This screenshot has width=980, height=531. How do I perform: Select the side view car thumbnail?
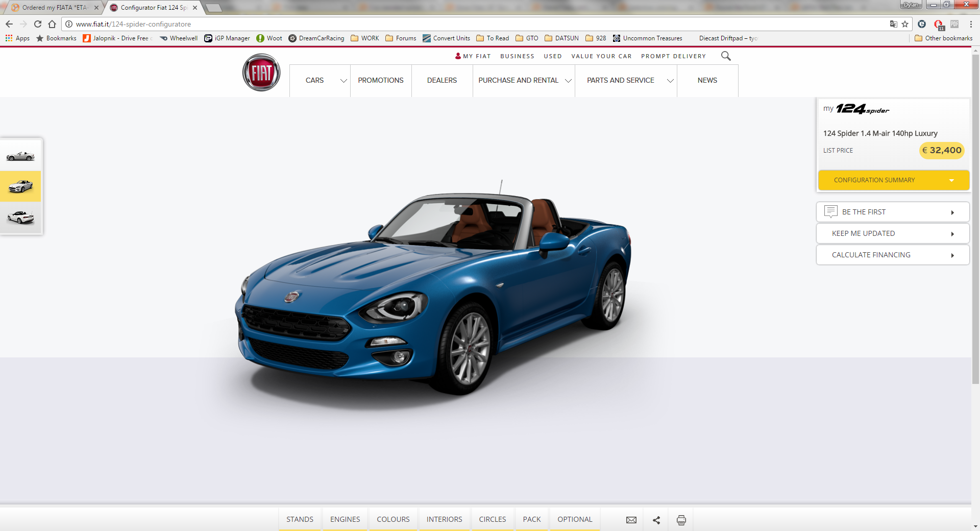click(x=20, y=156)
